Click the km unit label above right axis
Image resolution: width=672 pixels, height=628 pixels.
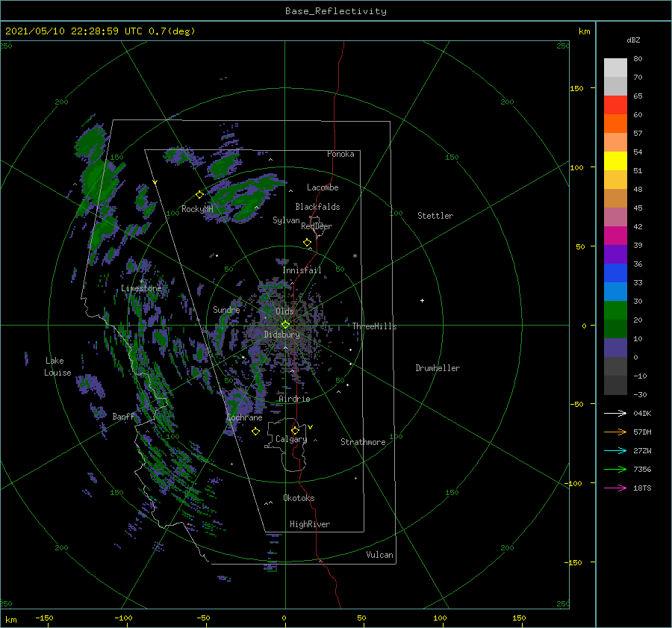pyautogui.click(x=584, y=31)
